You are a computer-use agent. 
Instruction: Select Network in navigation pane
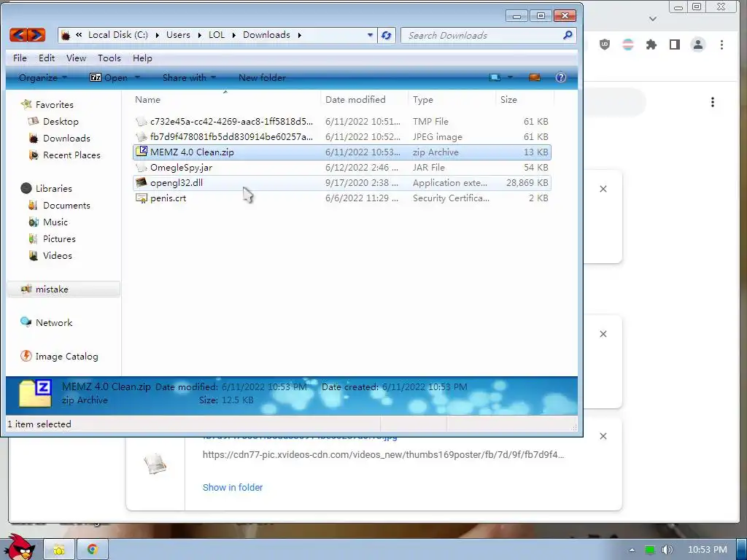tap(54, 323)
